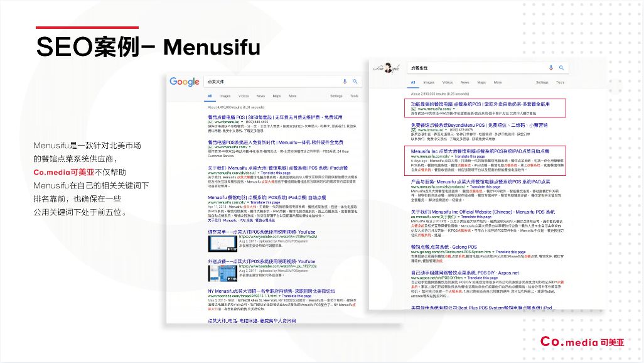Open the '餐馆点餐,点菜系统 - Gelong POS' result
The width and height of the screenshot is (644, 363).
pos(444,247)
